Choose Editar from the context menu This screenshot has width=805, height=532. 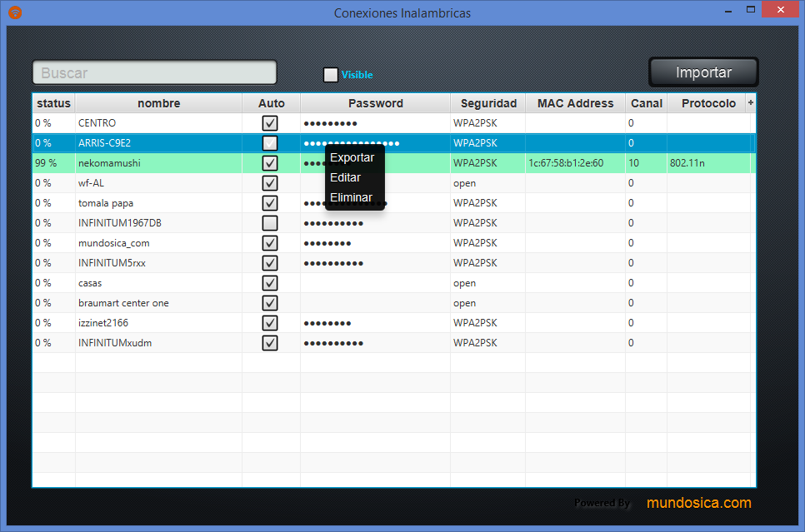(346, 177)
